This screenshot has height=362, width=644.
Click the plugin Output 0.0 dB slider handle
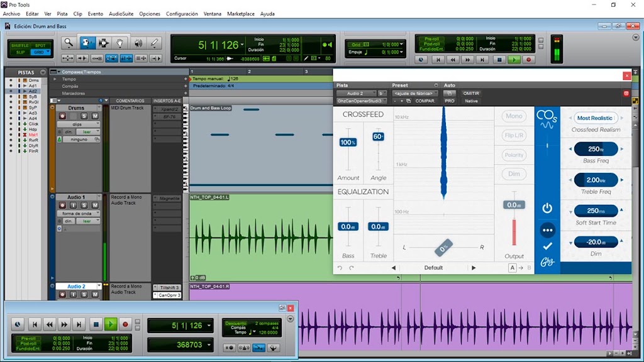514,205
